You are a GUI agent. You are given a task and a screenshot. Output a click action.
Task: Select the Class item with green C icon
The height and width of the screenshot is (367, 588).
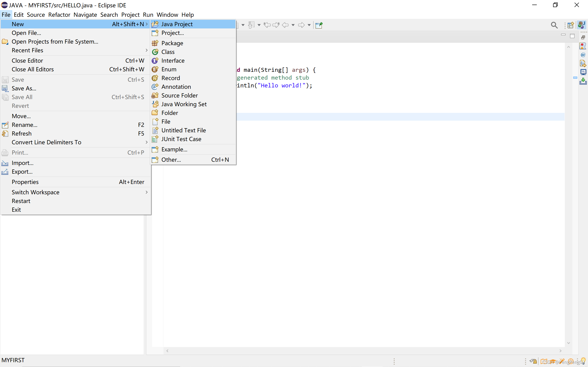tap(168, 52)
